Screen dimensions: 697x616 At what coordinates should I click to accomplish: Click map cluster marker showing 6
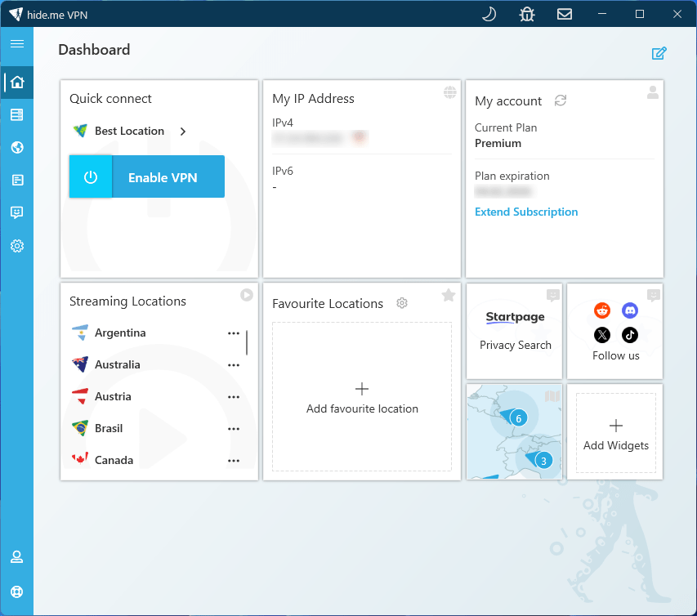518,418
